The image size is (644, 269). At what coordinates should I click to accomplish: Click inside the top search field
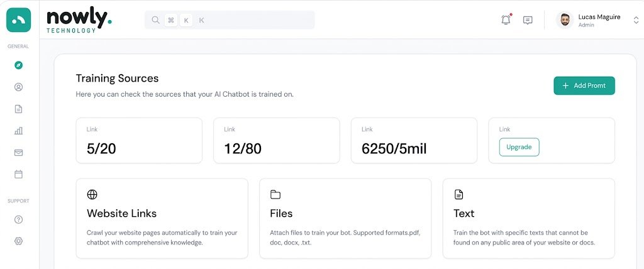(x=230, y=20)
